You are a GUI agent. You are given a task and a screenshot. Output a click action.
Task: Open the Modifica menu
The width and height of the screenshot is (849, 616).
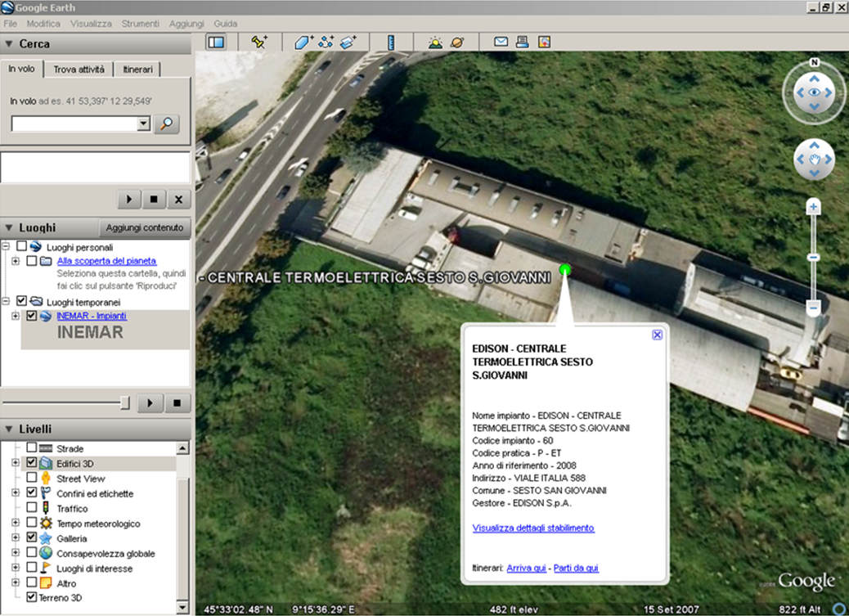click(43, 24)
